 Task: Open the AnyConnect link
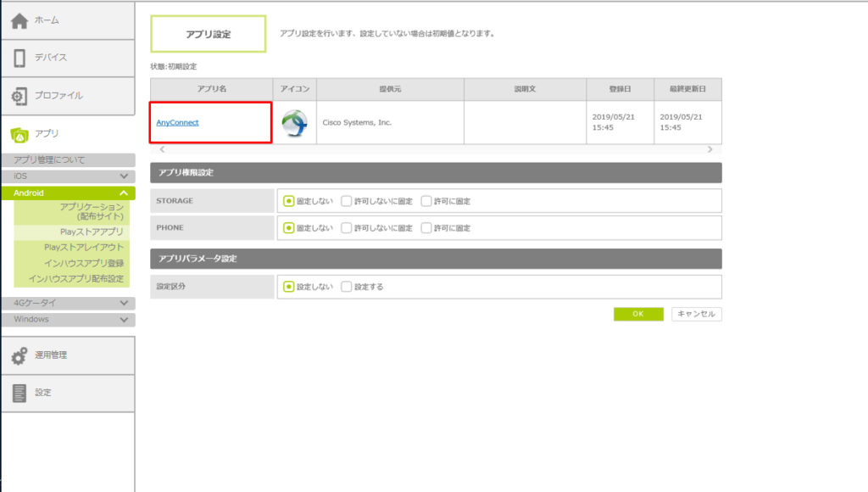tap(177, 123)
